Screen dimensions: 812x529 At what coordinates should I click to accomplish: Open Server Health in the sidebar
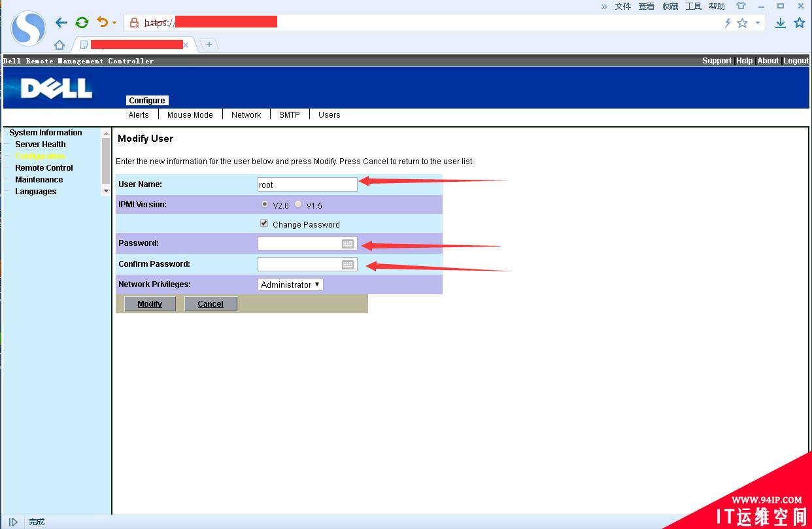[41, 145]
